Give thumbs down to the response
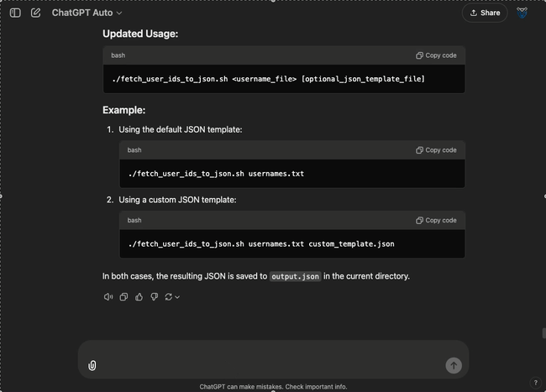This screenshot has width=546, height=392. (155, 297)
